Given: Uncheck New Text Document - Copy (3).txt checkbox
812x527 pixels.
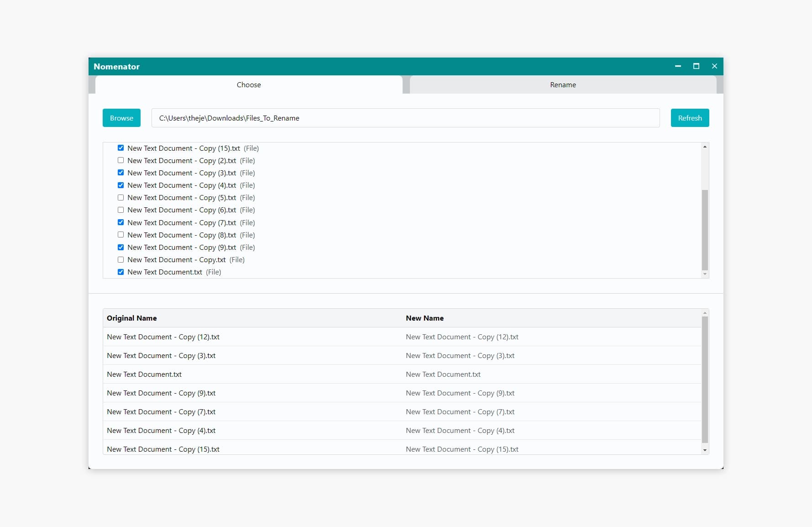Looking at the screenshot, I should click(120, 173).
